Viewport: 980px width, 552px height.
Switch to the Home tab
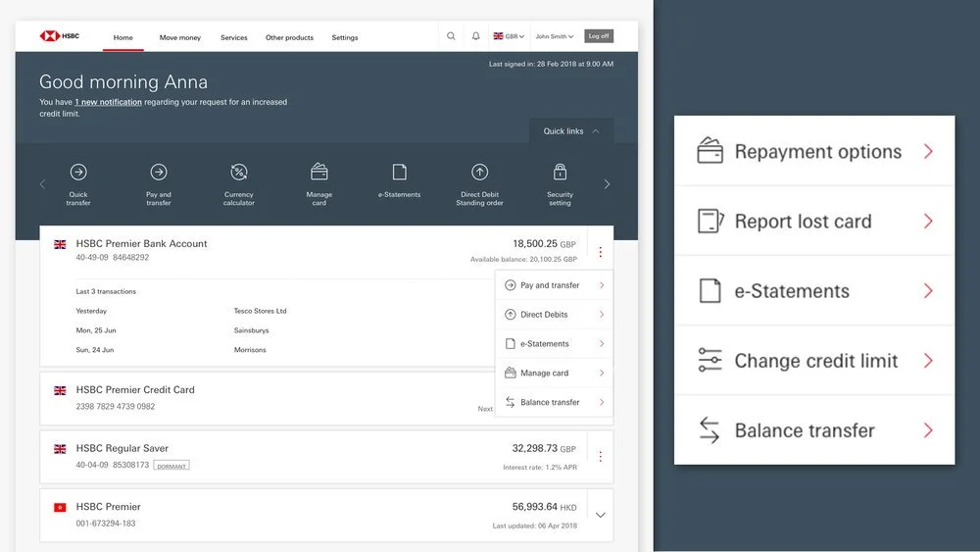pyautogui.click(x=123, y=37)
